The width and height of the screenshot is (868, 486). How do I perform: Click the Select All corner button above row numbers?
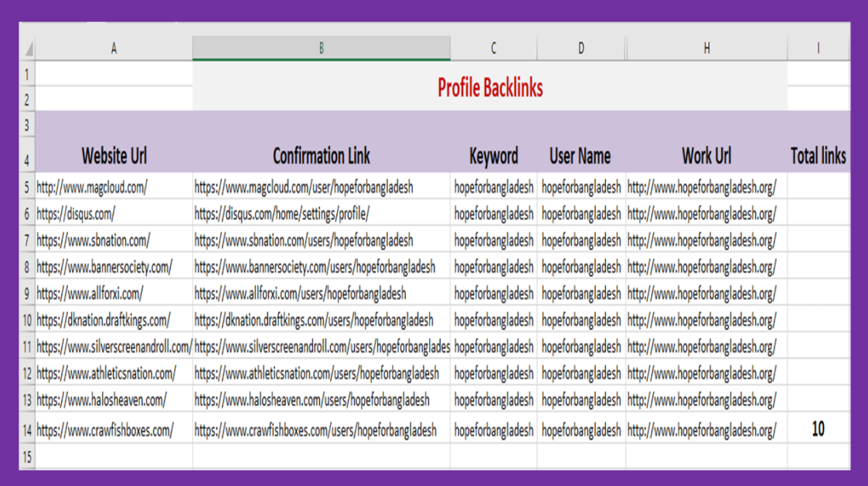[x=29, y=46]
